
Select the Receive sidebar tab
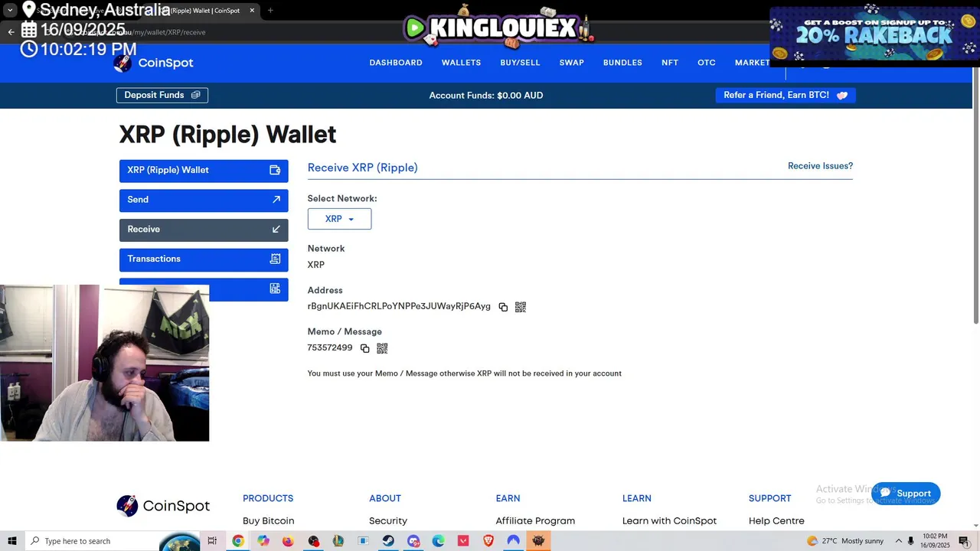[x=204, y=230]
